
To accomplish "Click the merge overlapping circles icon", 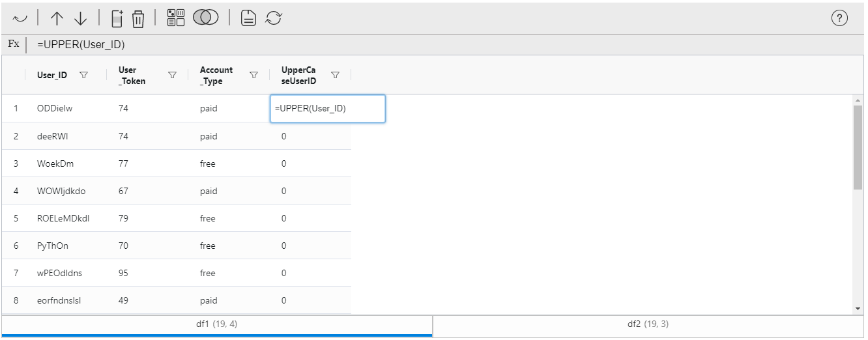I will coord(205,18).
